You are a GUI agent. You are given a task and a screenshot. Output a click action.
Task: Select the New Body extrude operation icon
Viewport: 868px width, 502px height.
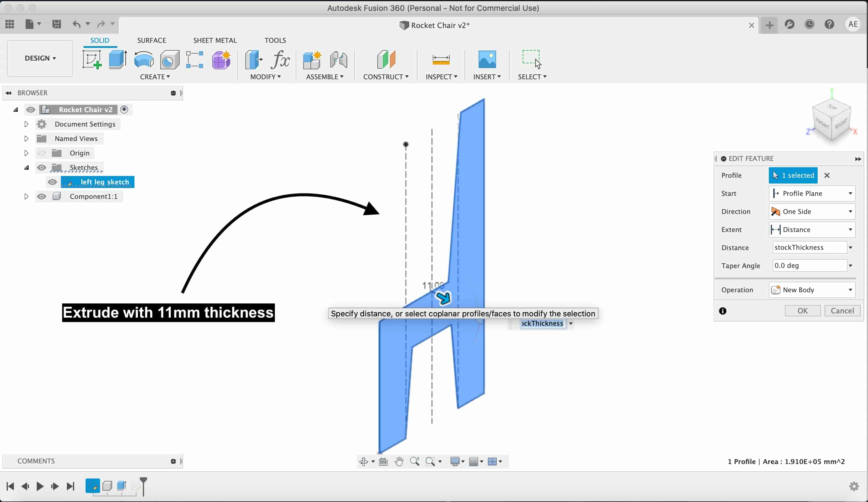point(775,289)
